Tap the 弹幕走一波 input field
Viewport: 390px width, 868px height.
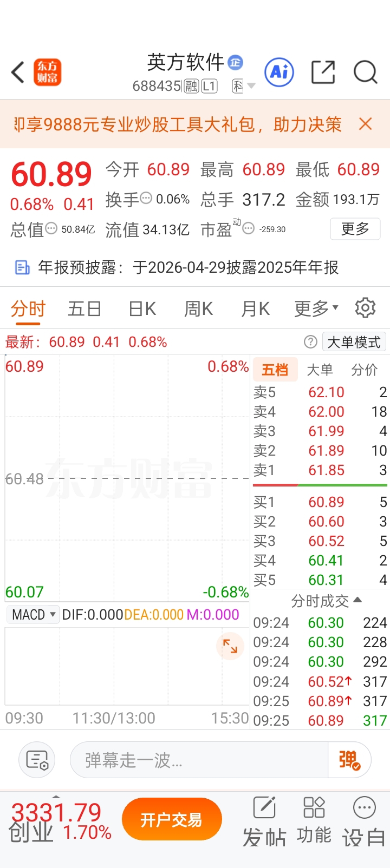199,760
